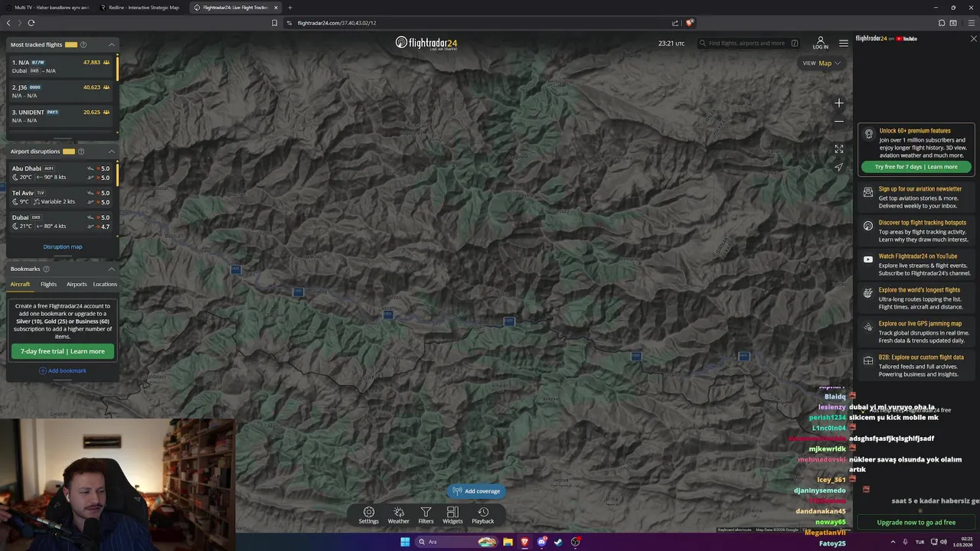Click Upgrade now to go ad free
This screenshot has width=980, height=551.
[x=916, y=522]
